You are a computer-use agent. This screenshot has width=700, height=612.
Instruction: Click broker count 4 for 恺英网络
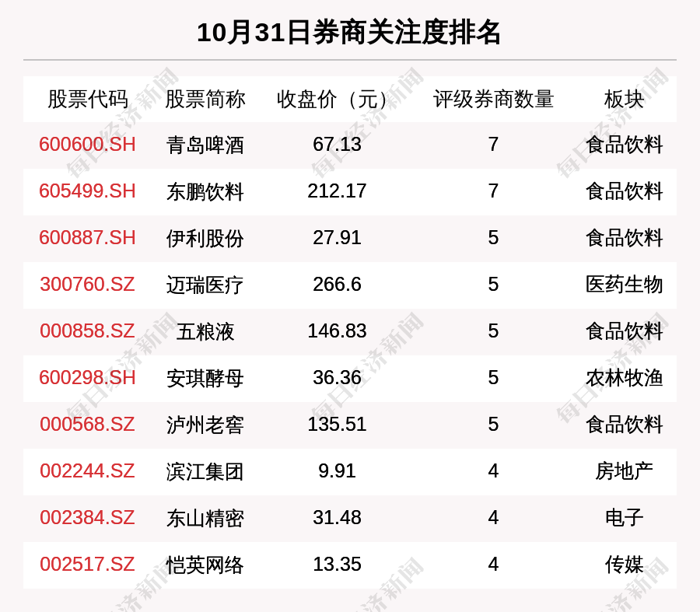click(x=493, y=565)
